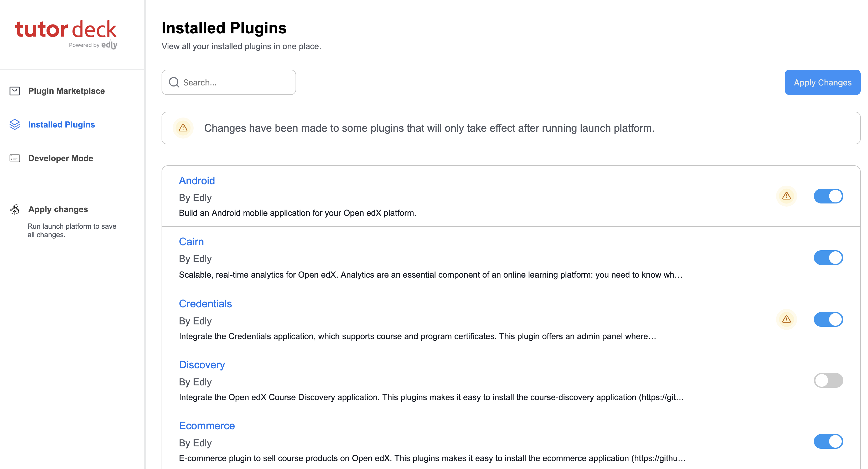The width and height of the screenshot is (868, 469).
Task: Click the warning icon beside Credentials toggle
Action: click(787, 319)
